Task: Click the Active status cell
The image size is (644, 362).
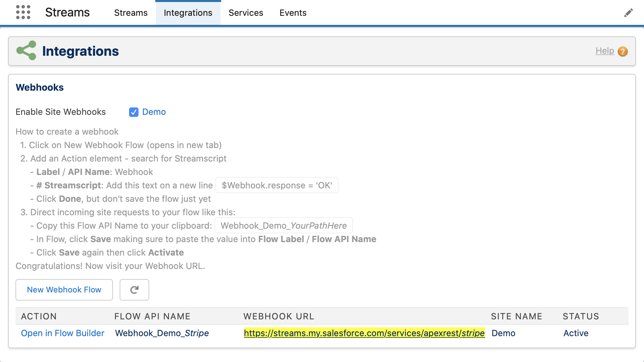Action: (576, 333)
